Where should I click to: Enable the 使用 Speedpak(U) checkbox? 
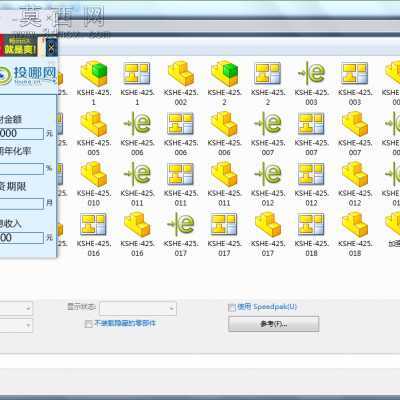pos(232,307)
